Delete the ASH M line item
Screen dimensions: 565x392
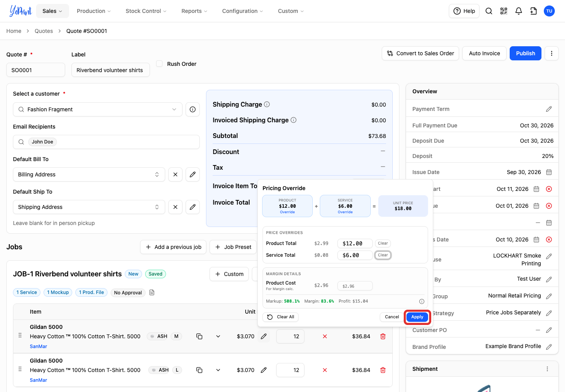click(x=383, y=336)
